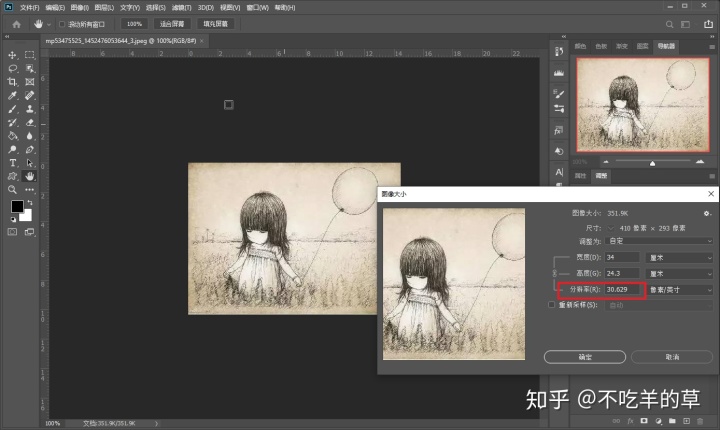Open the tool preset picker arrow
The image size is (720, 430).
click(x=49, y=24)
